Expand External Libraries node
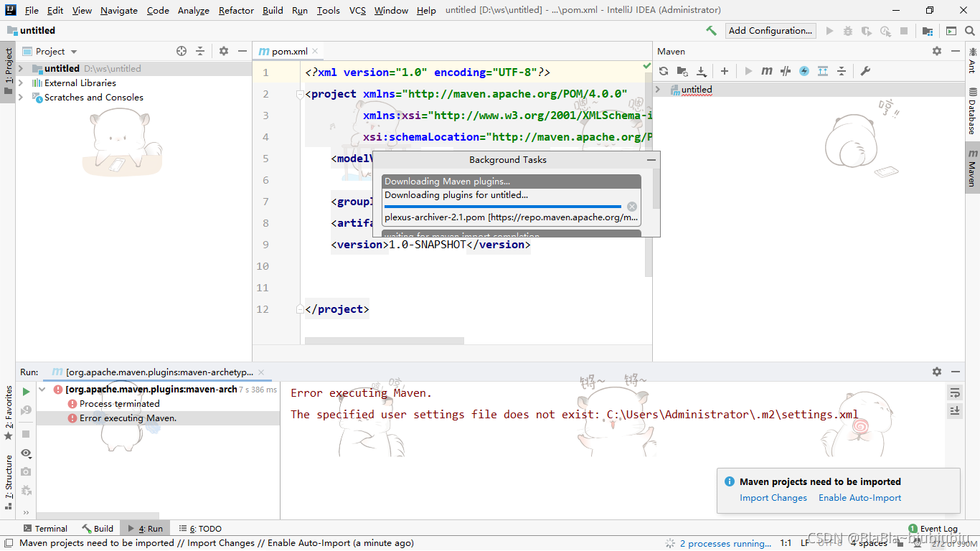980x551 pixels. click(x=21, y=83)
